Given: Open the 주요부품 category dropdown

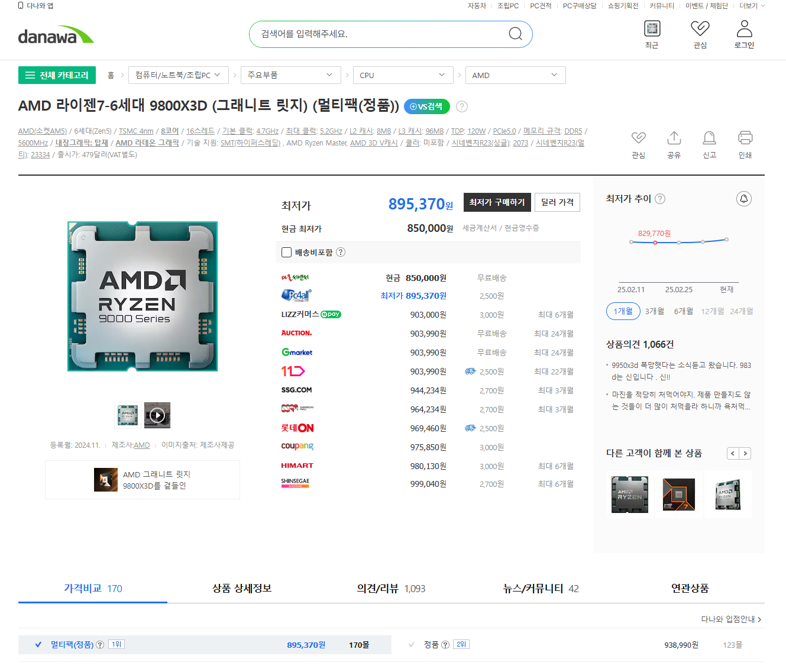Looking at the screenshot, I should click(x=291, y=75).
